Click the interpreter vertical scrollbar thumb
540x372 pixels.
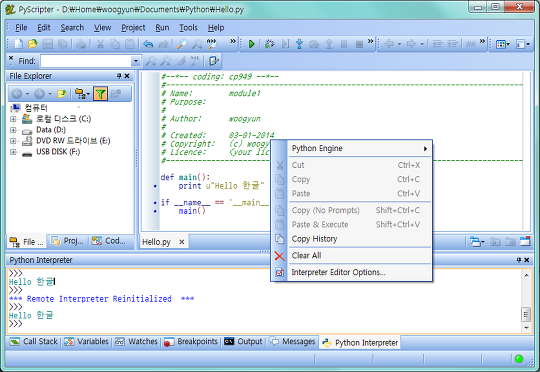tap(526, 314)
